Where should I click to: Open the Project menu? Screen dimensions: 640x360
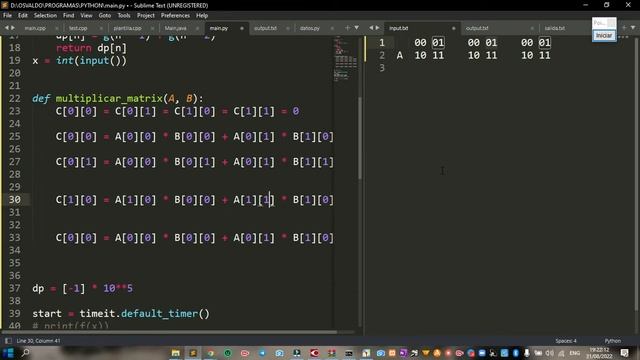tap(146, 16)
